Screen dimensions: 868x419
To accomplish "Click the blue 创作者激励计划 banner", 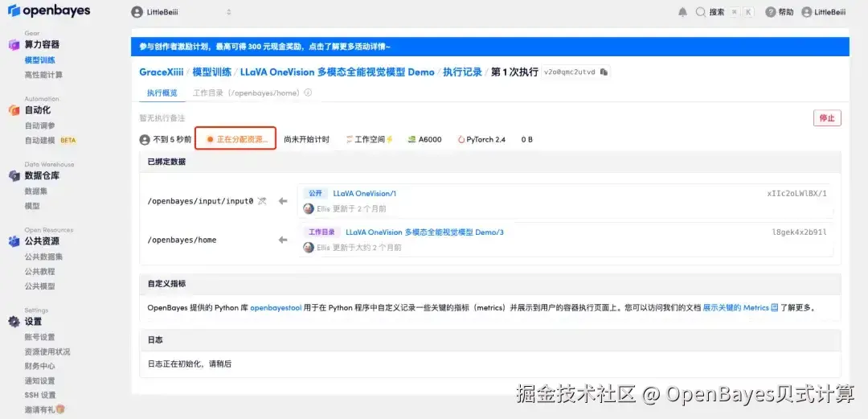I will point(490,47).
